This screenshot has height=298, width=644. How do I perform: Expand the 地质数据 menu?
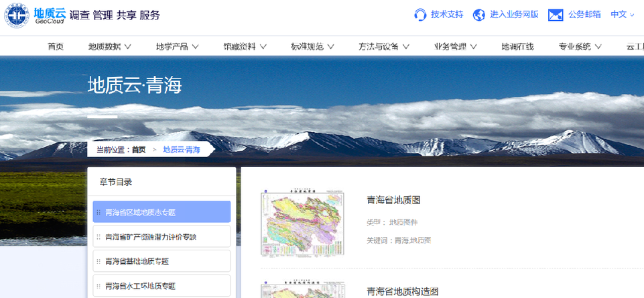pyautogui.click(x=110, y=46)
